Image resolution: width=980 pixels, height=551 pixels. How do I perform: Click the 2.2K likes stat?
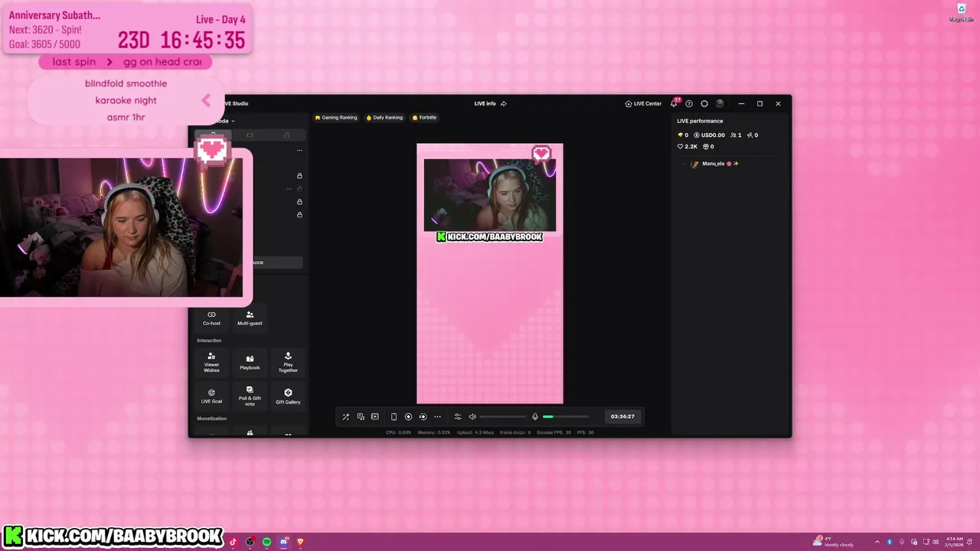688,147
